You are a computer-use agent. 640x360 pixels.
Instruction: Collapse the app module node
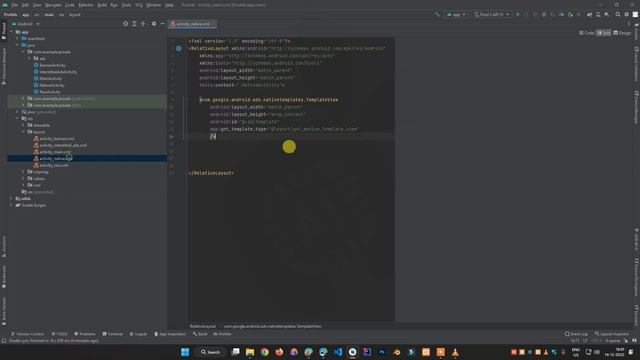(x=11, y=32)
